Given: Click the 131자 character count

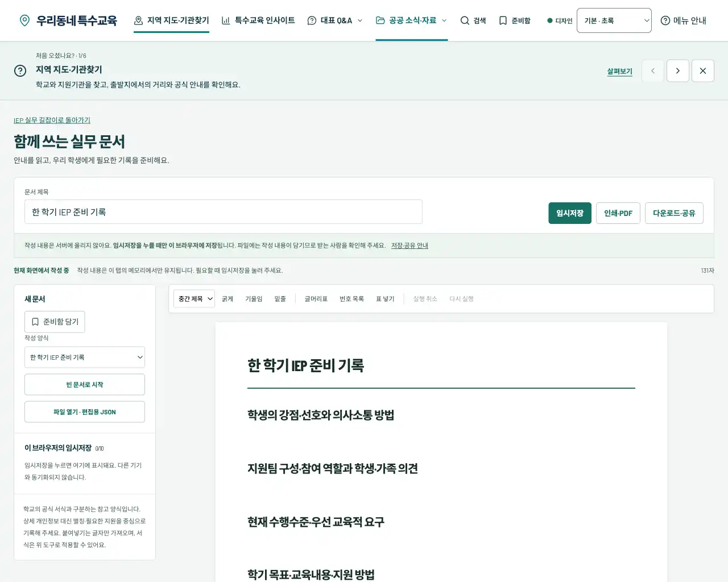Looking at the screenshot, I should [x=708, y=271].
